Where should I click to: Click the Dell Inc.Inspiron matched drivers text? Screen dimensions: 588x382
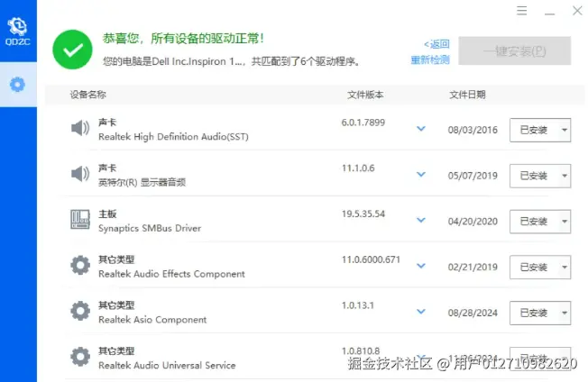[232, 61]
